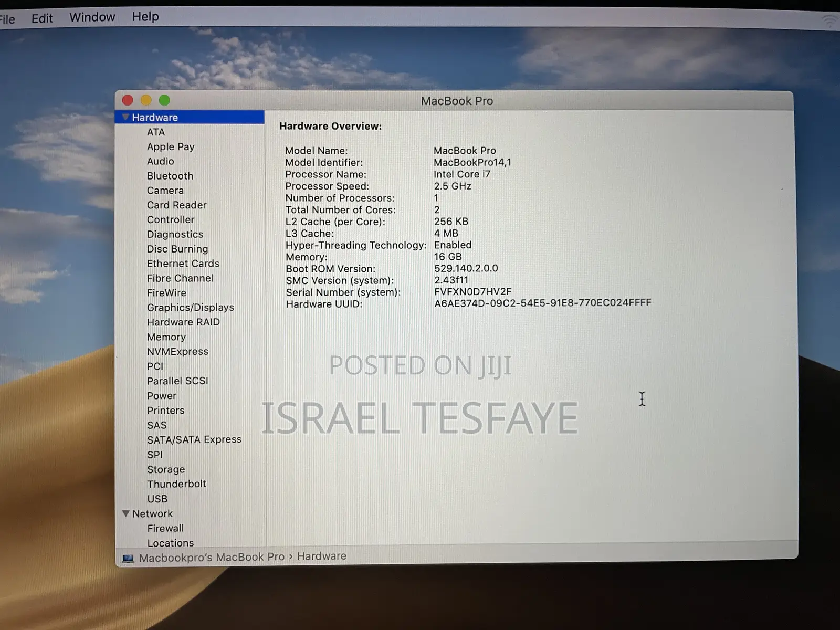Collapse the Network section triangle
840x630 pixels.
pyautogui.click(x=126, y=513)
